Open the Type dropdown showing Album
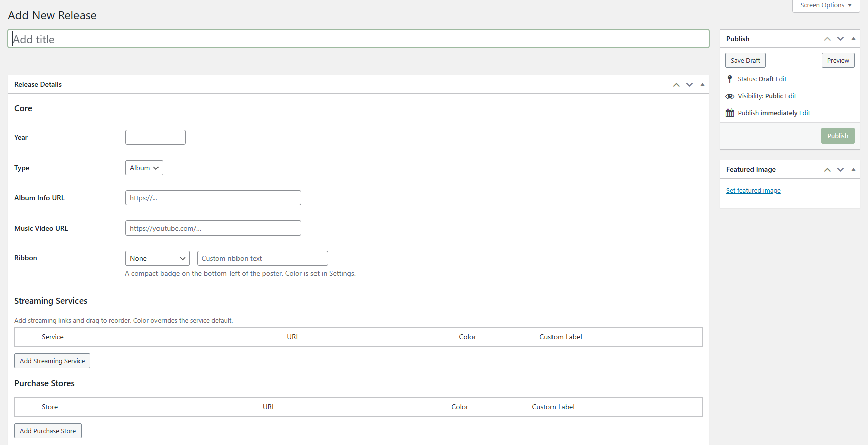Screen dimensions: 868x445 pyautogui.click(x=144, y=168)
